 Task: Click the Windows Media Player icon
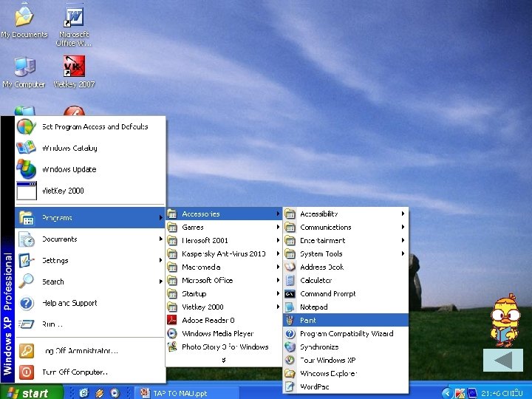pos(172,333)
